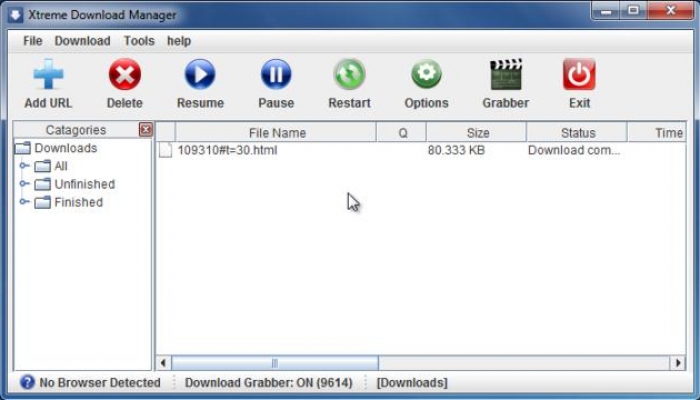
Task: Open the Download menu
Action: coord(82,41)
